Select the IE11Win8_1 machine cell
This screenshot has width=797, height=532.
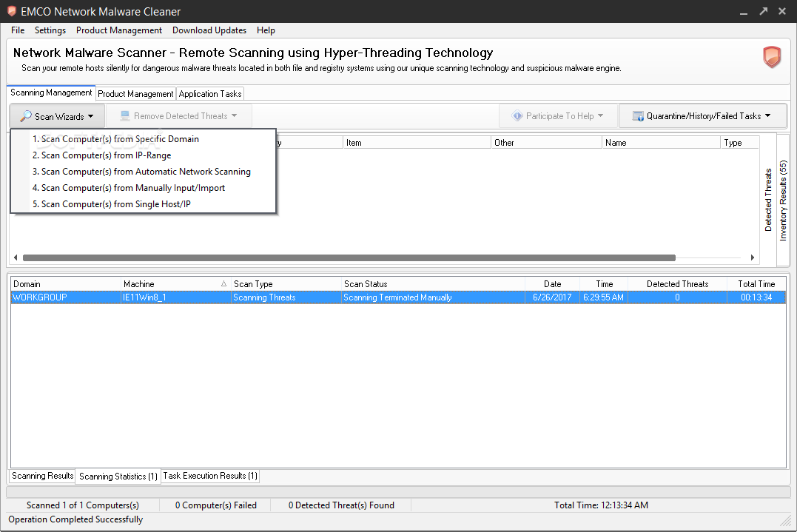[176, 297]
